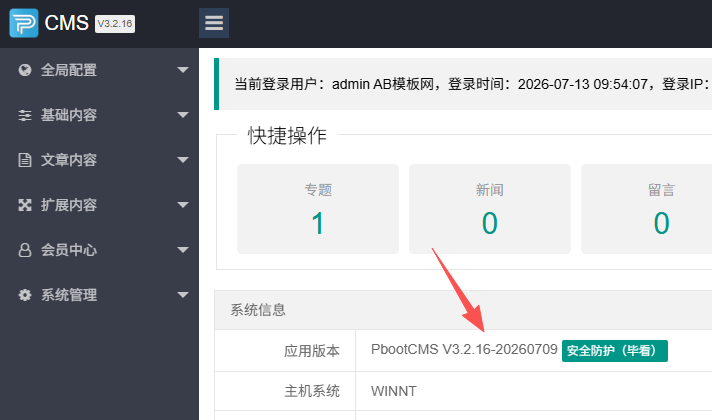Open the 会员中心 menu item
712x420 pixels.
pyautogui.click(x=99, y=250)
